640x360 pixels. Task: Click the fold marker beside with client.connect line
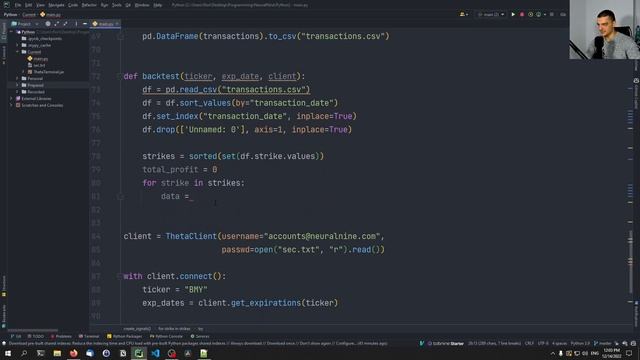[x=120, y=276]
